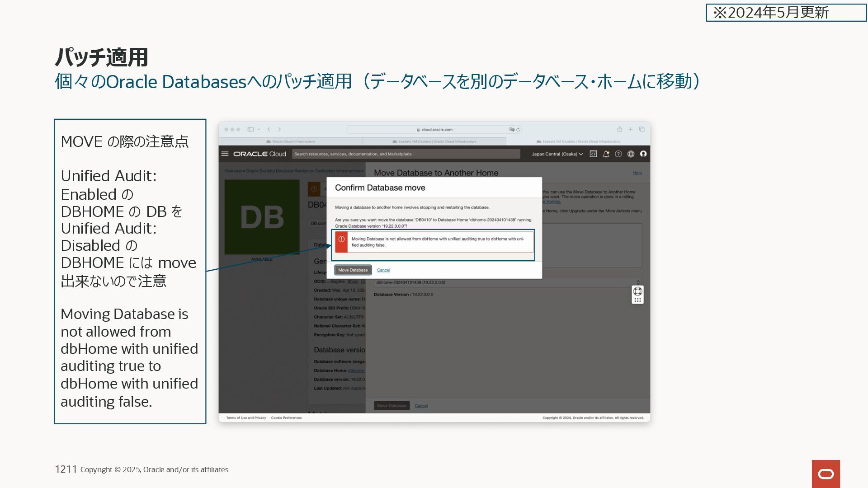Expand the sidebar options chevron in Safari toolbar
868x488 pixels.
[x=259, y=129]
